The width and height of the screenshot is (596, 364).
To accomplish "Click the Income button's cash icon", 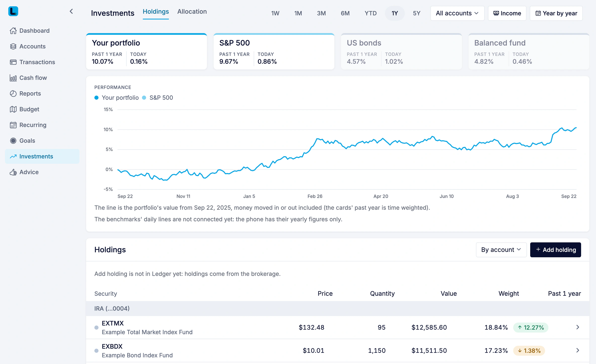I will pyautogui.click(x=496, y=13).
